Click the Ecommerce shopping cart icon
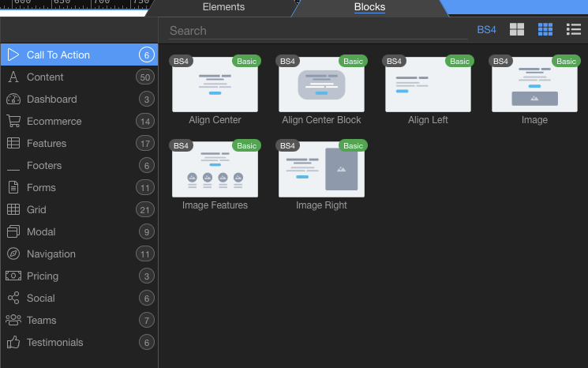 click(13, 122)
